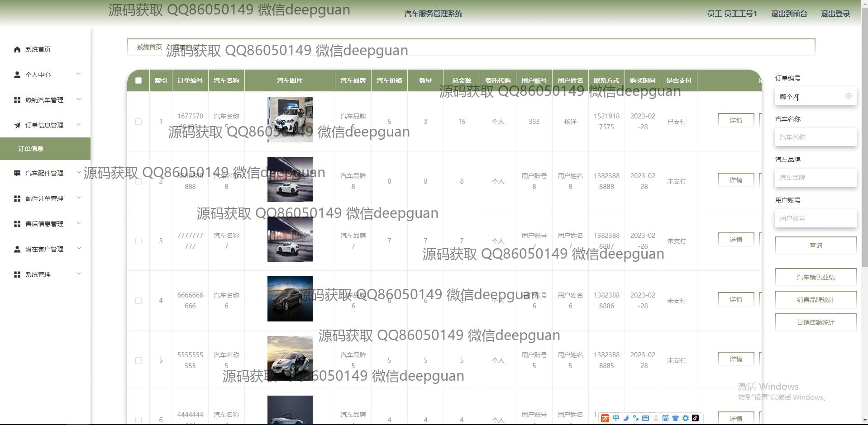Image resolution: width=868 pixels, height=425 pixels.
Task: Click the person icon beside 个人中心
Action: click(x=17, y=75)
